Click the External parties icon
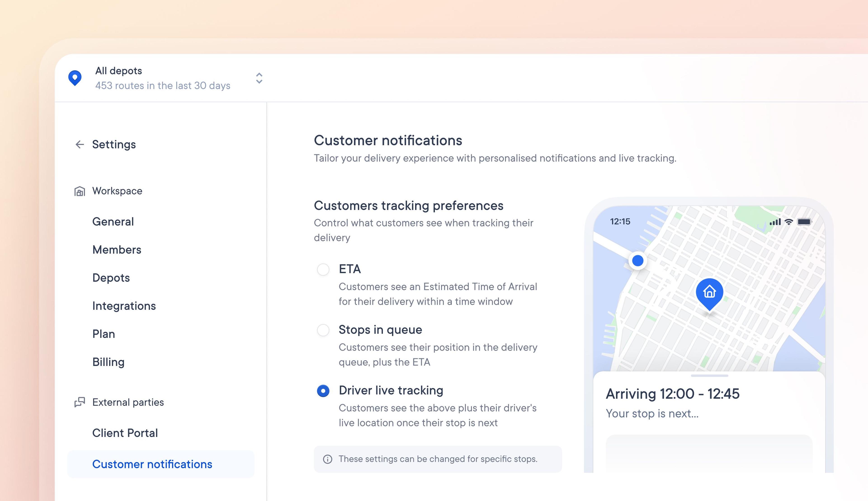Viewport: 868px width, 501px height. [80, 402]
